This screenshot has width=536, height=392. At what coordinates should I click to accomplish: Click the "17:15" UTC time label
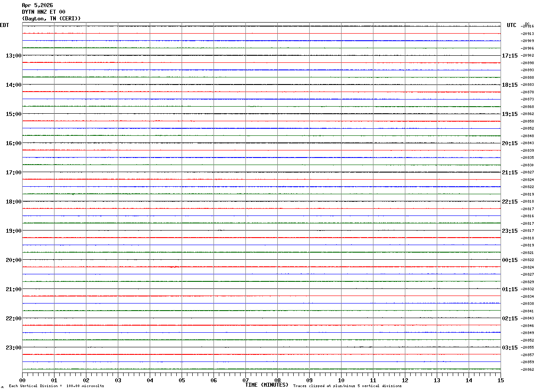pyautogui.click(x=509, y=56)
